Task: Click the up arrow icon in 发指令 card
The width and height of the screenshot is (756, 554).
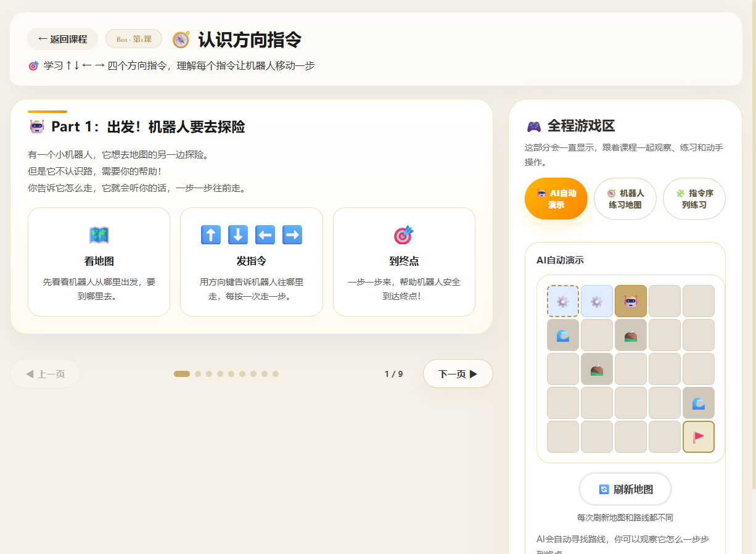Action: click(x=211, y=235)
